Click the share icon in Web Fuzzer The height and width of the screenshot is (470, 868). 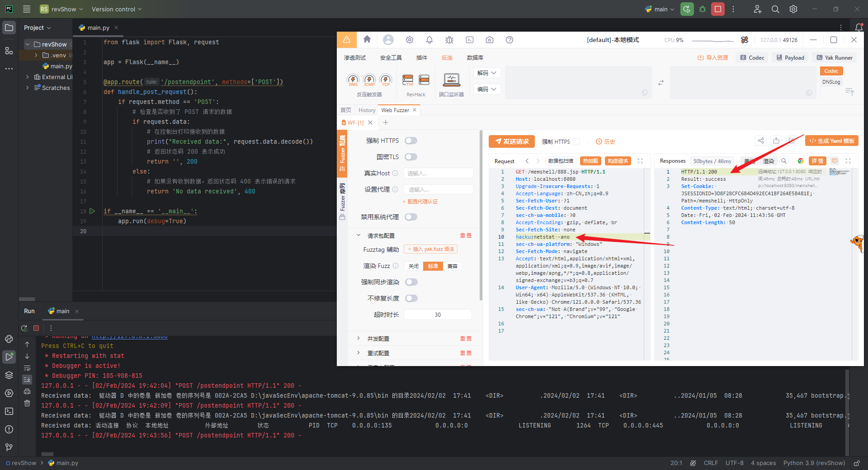coord(761,141)
